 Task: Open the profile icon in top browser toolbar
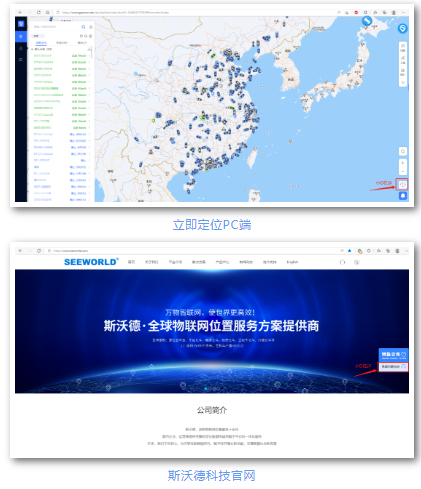394,12
